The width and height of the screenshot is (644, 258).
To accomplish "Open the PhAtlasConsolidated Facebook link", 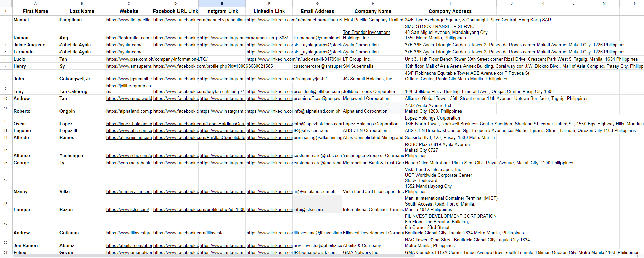I will pyautogui.click(x=199, y=138).
